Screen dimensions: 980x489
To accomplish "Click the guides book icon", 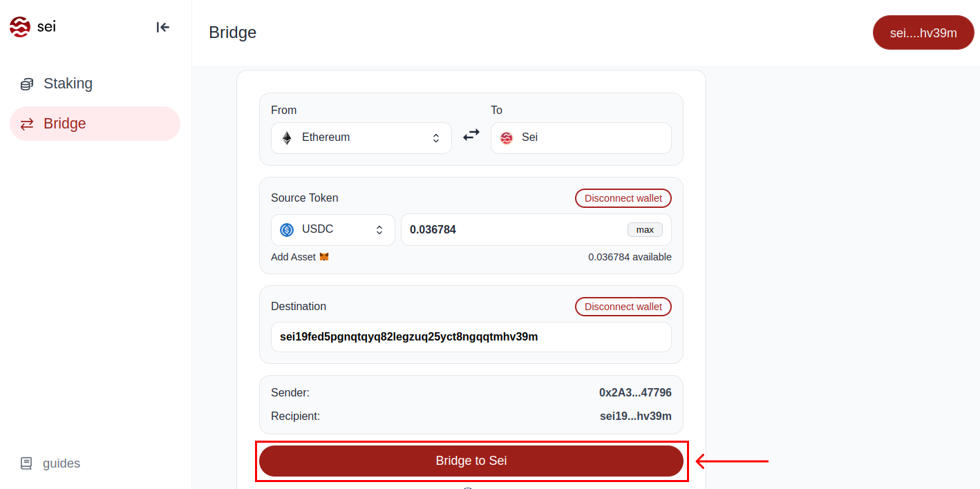I will tap(26, 463).
